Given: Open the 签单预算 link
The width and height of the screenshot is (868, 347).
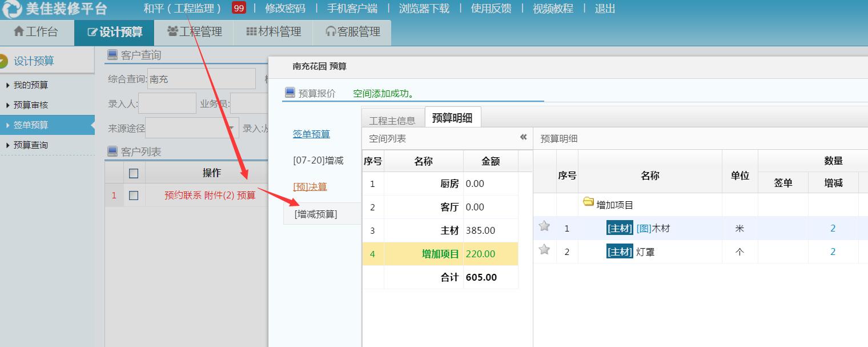Looking at the screenshot, I should click(311, 134).
